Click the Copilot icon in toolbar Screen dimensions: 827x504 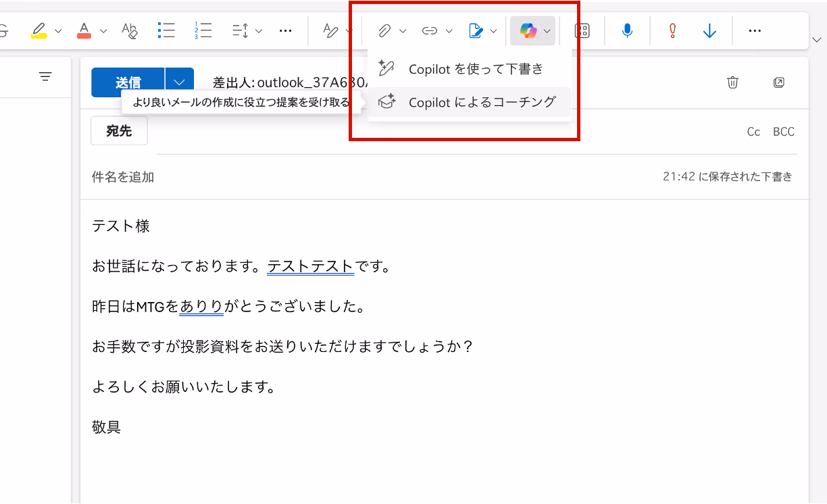[x=528, y=30]
